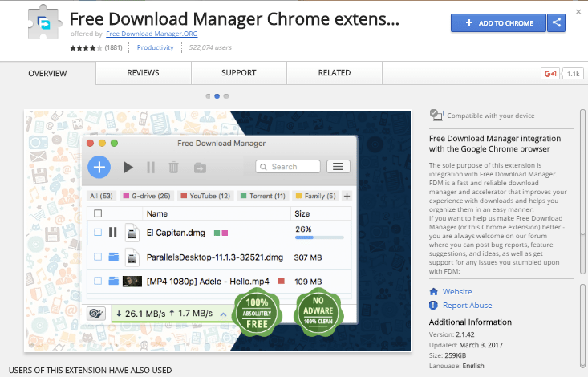Image resolution: width=588 pixels, height=377 pixels.
Task: Click the Free Download Manager puzzle-piece icon
Action: pyautogui.click(x=45, y=22)
